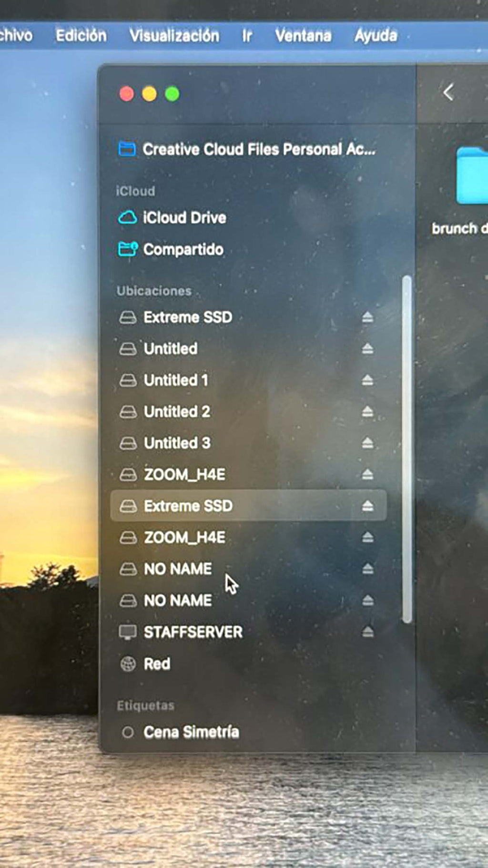Select the STAFFSERVER location

193,632
